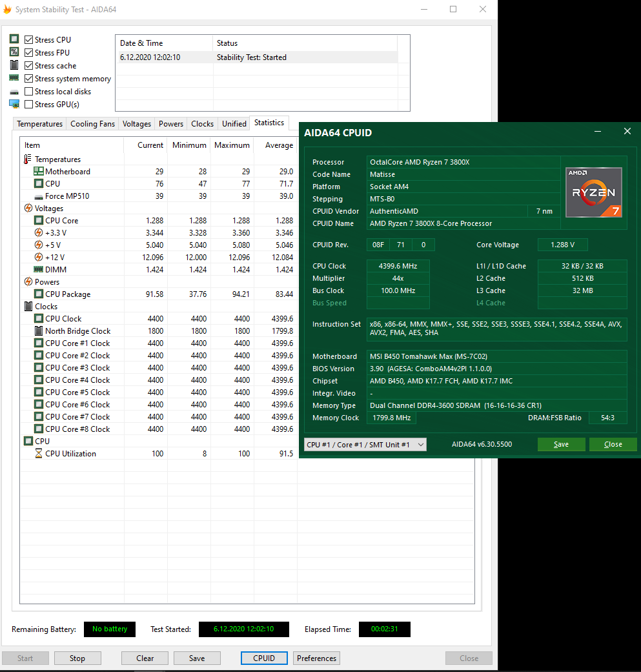Enable the Stress local disks checkbox
Viewport: 641px width, 672px height.
[28, 91]
